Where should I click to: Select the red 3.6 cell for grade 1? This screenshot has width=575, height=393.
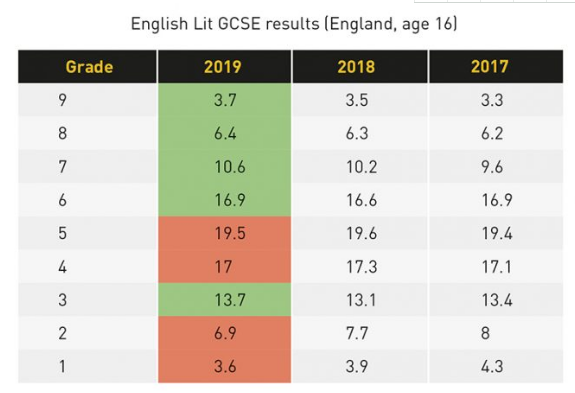tap(224, 366)
